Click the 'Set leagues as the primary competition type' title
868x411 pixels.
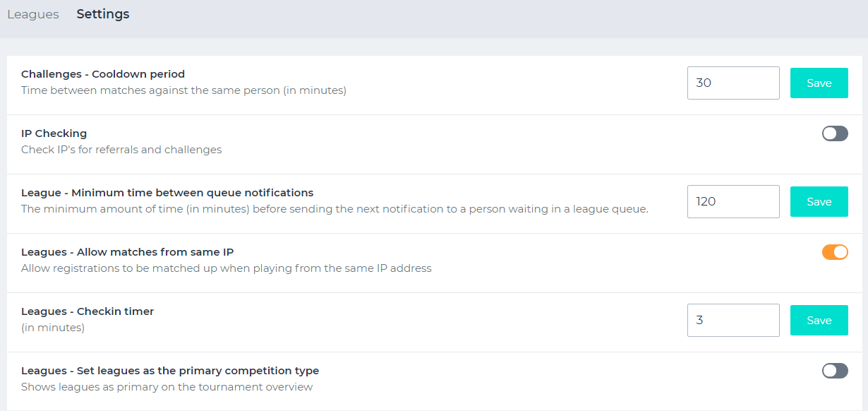pyautogui.click(x=170, y=371)
